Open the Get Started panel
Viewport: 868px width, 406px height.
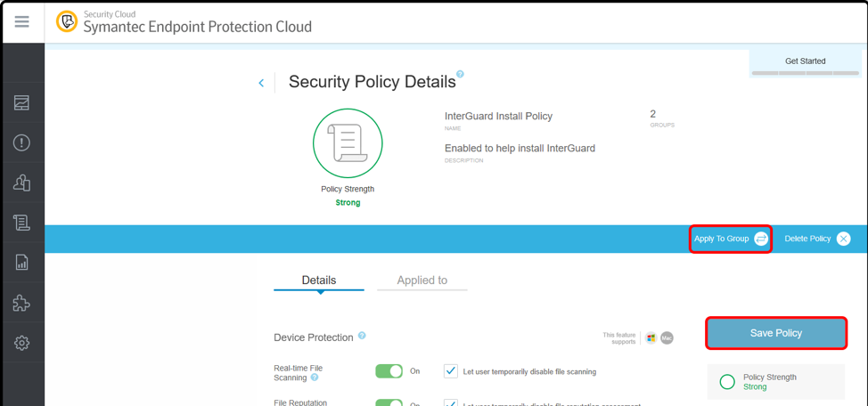pos(806,61)
